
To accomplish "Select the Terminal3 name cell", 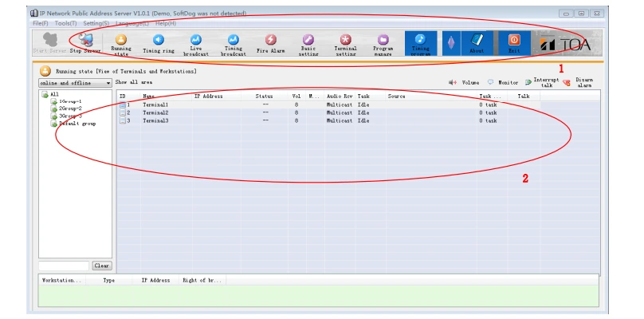I will click(155, 120).
